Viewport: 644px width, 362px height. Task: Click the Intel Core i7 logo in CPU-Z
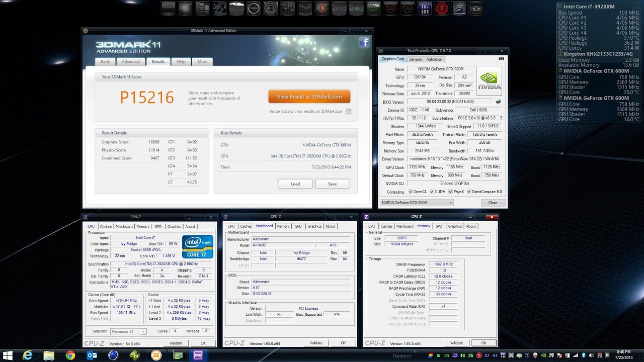pos(198,246)
